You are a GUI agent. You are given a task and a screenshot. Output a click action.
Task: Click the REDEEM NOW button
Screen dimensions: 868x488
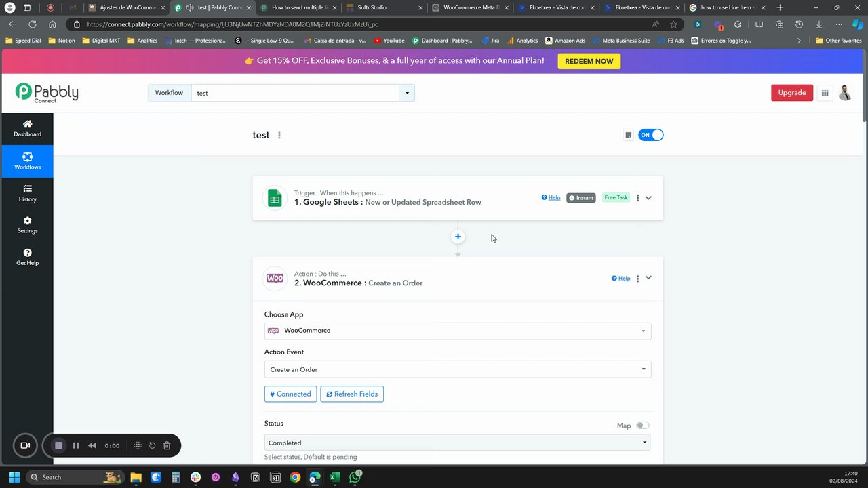(589, 61)
